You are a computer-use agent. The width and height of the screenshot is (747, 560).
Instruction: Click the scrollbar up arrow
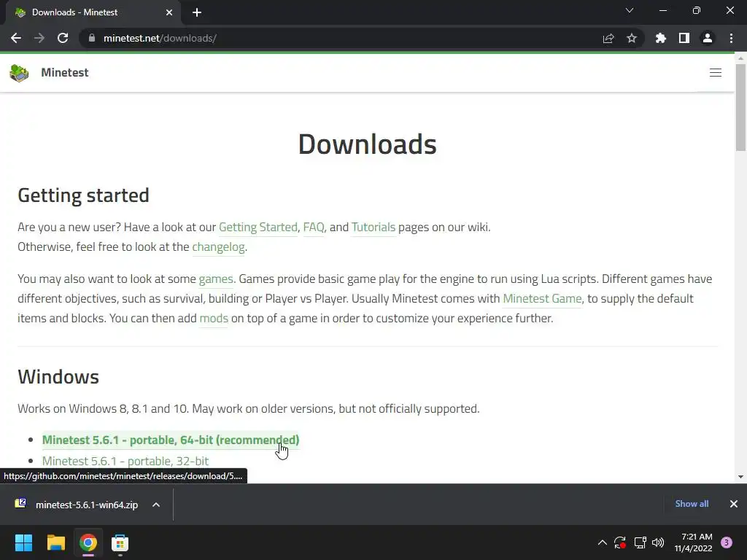(740, 58)
